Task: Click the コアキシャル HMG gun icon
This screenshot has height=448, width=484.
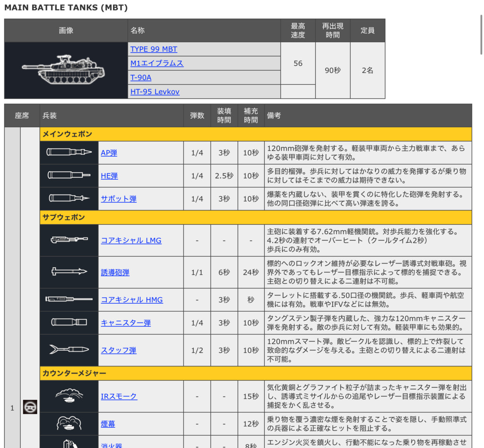Action: 69,299
